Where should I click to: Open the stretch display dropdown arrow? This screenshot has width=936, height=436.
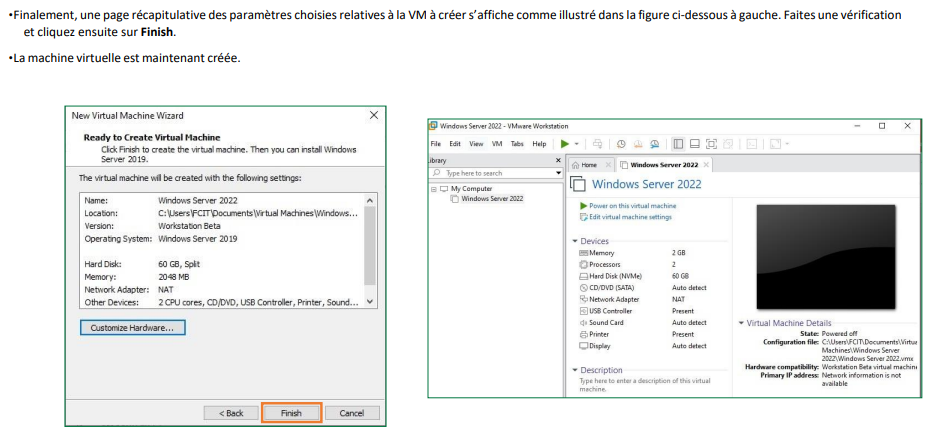(787, 144)
